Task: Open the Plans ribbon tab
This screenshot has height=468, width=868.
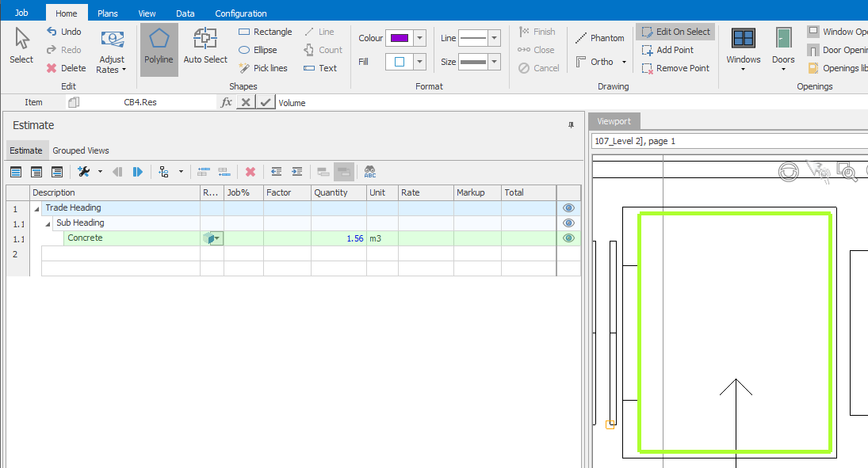Action: click(107, 13)
